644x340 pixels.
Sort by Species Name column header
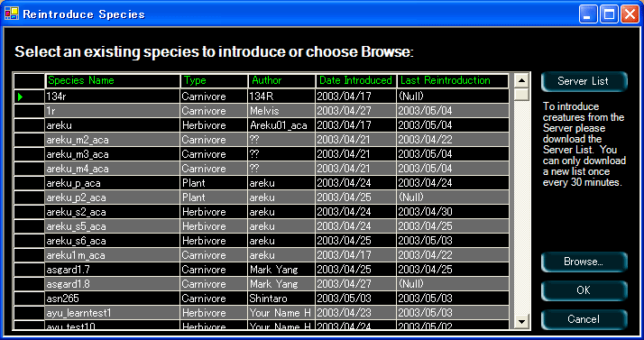point(113,81)
